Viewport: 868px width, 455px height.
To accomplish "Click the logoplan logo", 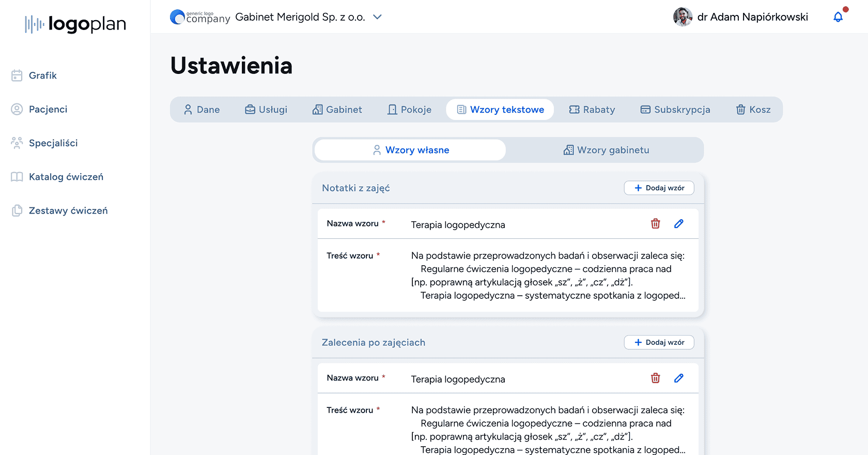I will click(x=75, y=24).
